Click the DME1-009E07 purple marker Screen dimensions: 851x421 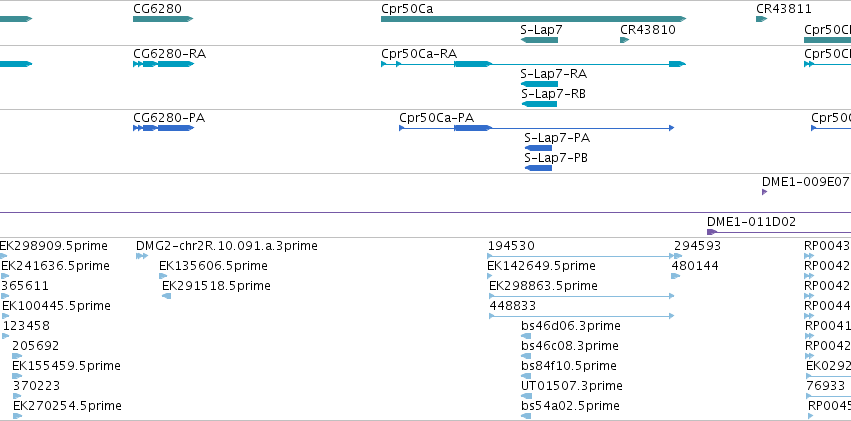pyautogui.click(x=765, y=192)
